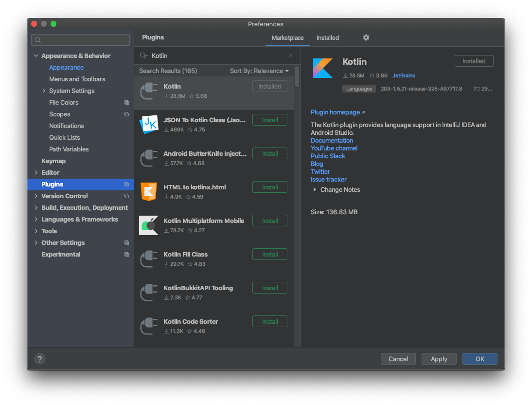Click project-level icon beside File Colors
Image resolution: width=532 pixels, height=406 pixels.
click(126, 103)
